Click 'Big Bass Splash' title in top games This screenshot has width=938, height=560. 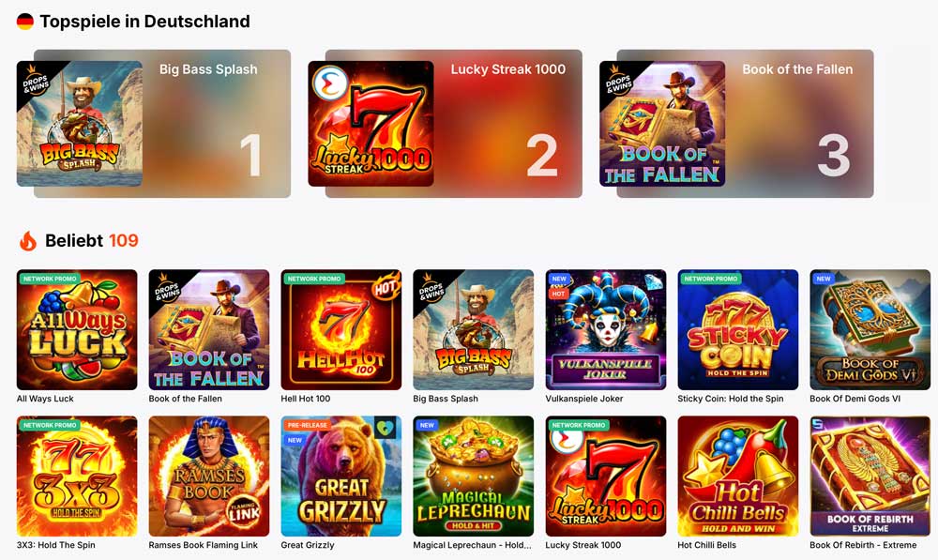point(208,69)
